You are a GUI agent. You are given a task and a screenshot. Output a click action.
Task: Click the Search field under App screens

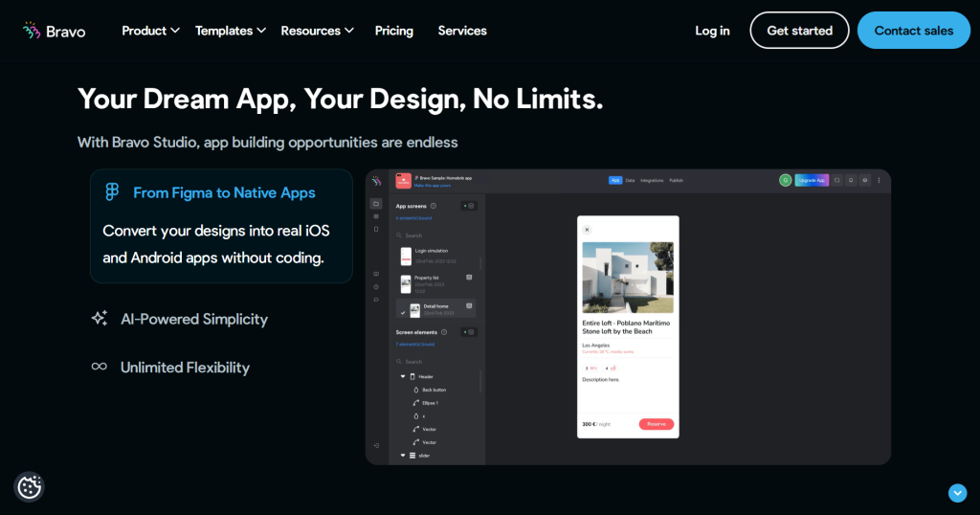pos(436,235)
